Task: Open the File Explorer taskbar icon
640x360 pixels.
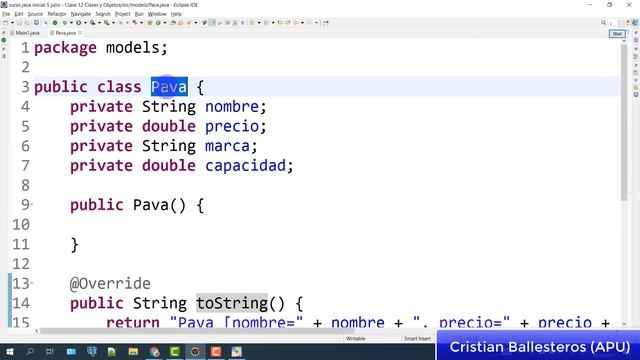Action: click(133, 351)
